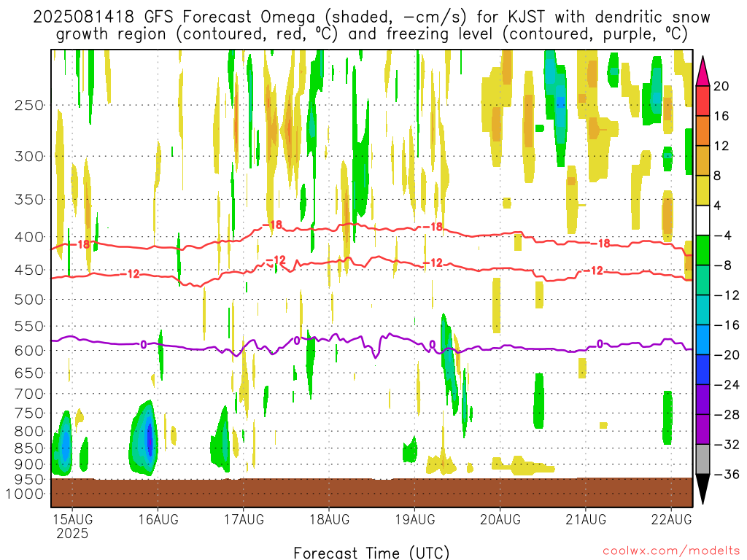Viewport: 747px width, 560px height.
Task: Click the gray swatch between -32 and -36
Action: (x=703, y=459)
